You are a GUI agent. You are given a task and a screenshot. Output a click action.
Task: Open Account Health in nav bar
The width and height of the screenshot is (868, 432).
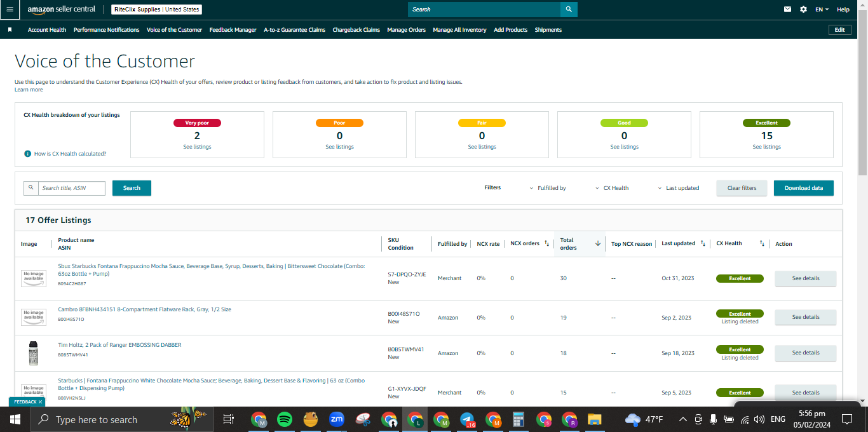pyautogui.click(x=47, y=30)
